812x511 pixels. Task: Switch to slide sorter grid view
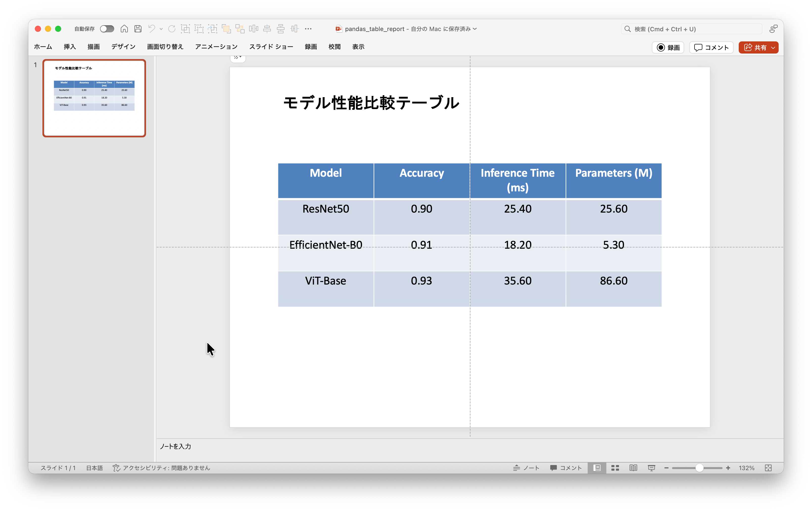point(615,468)
